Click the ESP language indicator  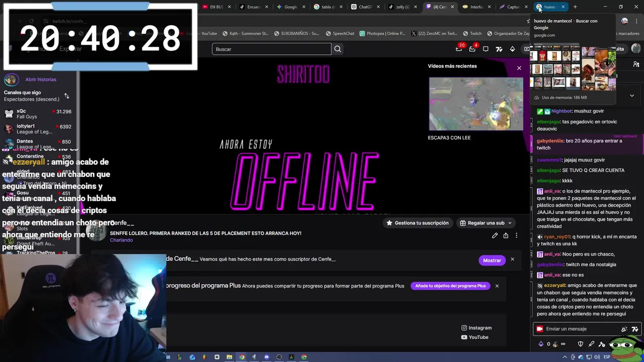pyautogui.click(x=607, y=357)
